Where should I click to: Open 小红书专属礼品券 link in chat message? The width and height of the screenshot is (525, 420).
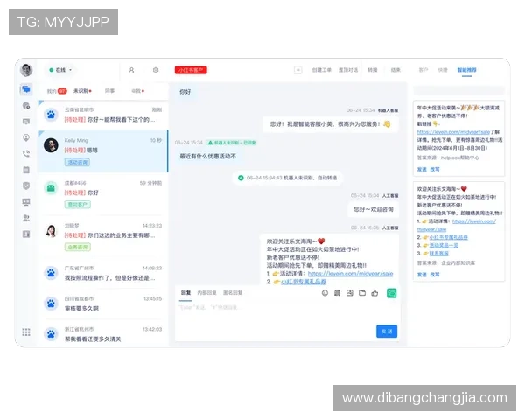(304, 282)
